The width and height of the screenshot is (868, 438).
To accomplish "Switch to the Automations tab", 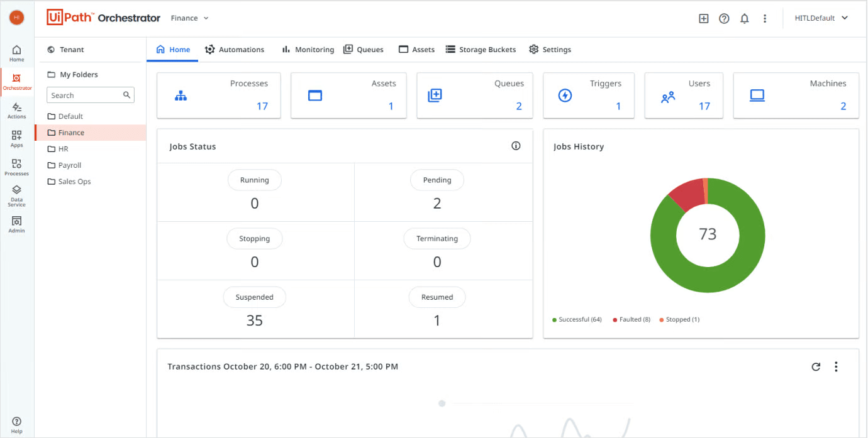I will (235, 50).
